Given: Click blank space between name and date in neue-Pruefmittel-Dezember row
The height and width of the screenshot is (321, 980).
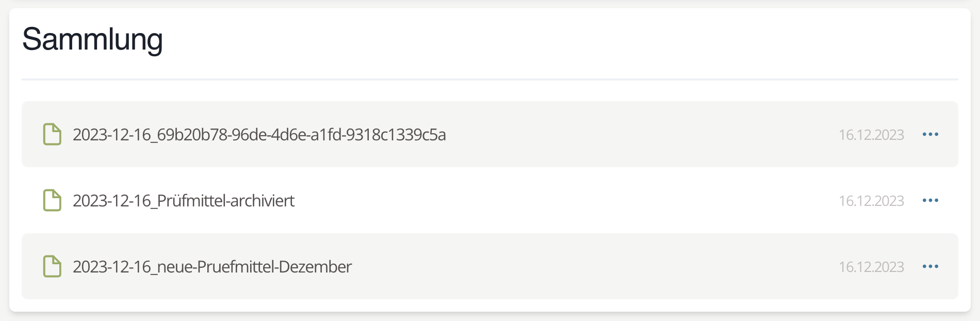Looking at the screenshot, I should coord(593,266).
